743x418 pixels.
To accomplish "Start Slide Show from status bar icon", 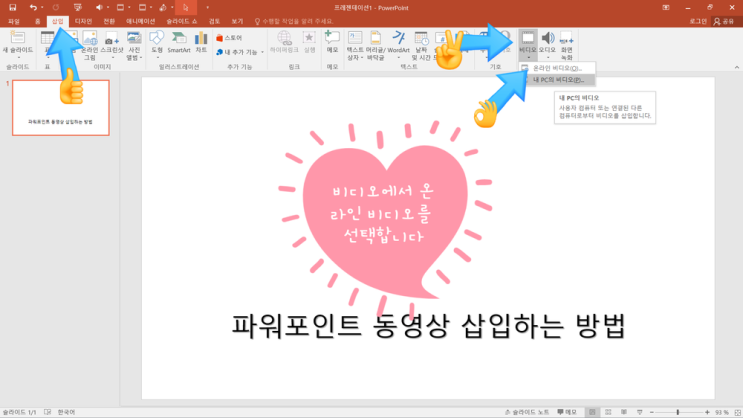I will pyautogui.click(x=639, y=412).
